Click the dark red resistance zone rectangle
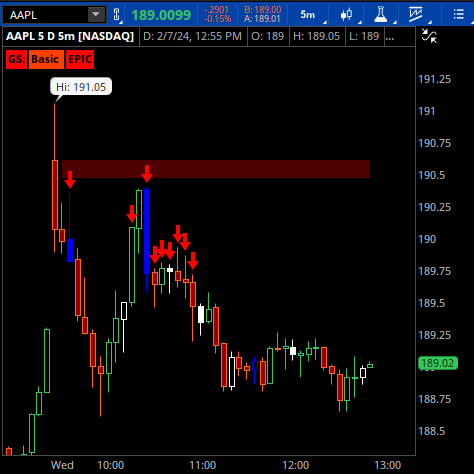This screenshot has width=474, height=474. [x=216, y=169]
